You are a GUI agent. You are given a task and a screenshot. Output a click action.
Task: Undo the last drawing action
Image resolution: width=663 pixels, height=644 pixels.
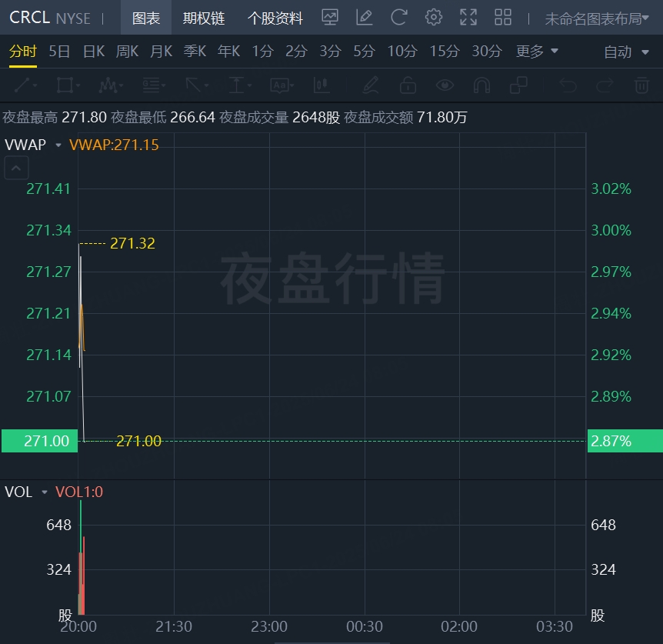coord(568,85)
